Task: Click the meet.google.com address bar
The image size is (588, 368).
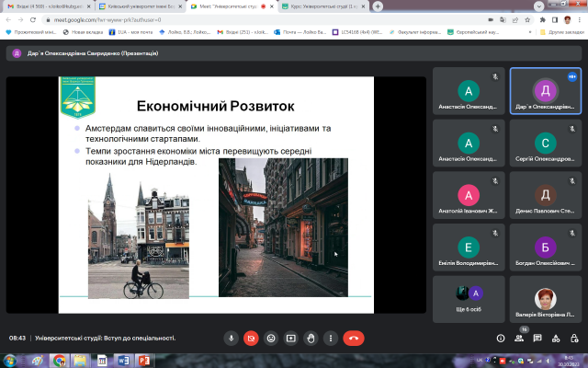Action: click(184, 18)
